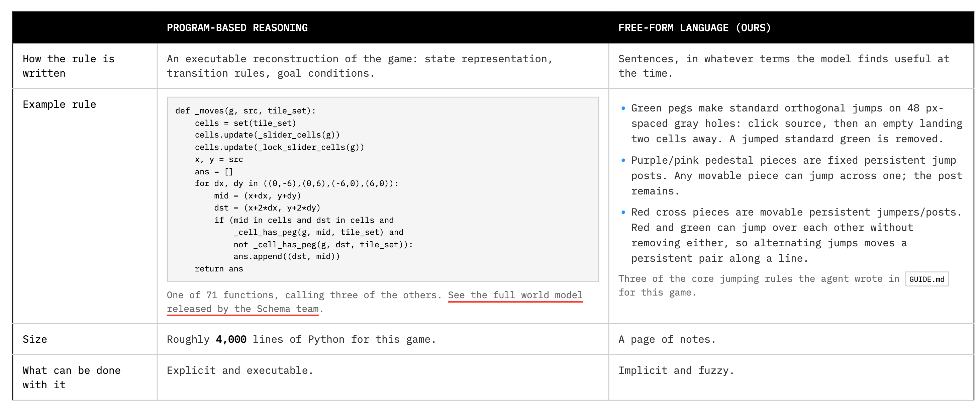Click the 'Free-Form Language (Ours)' column header
980x411 pixels.
click(x=694, y=28)
